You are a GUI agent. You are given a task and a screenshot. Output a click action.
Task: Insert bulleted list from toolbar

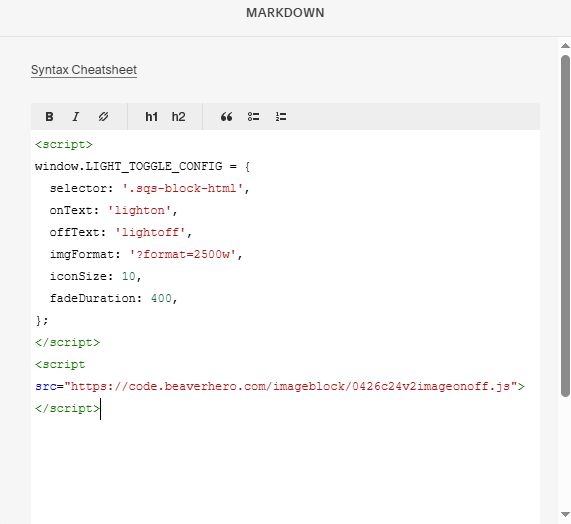point(253,117)
